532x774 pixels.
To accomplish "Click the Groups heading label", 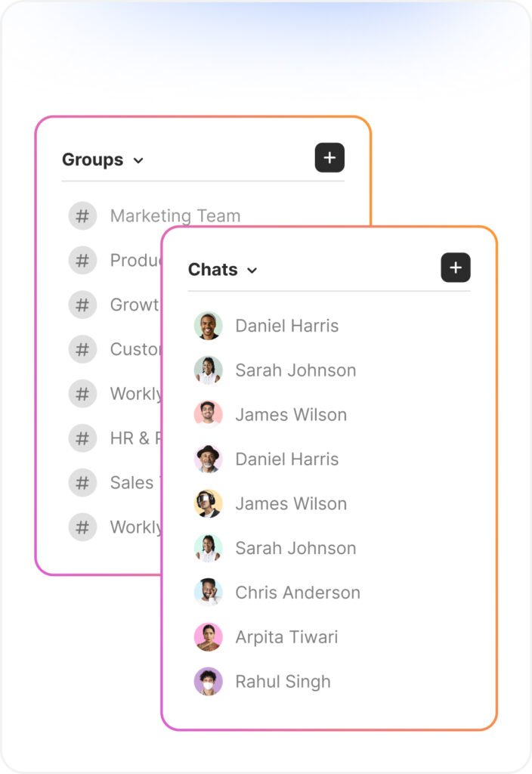I will [92, 159].
